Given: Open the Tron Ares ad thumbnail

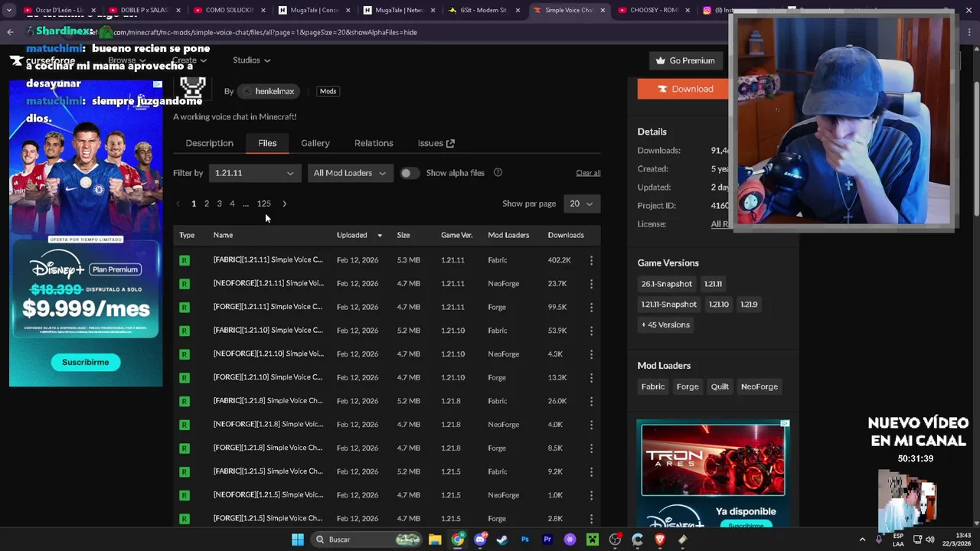Looking at the screenshot, I should 713,460.
